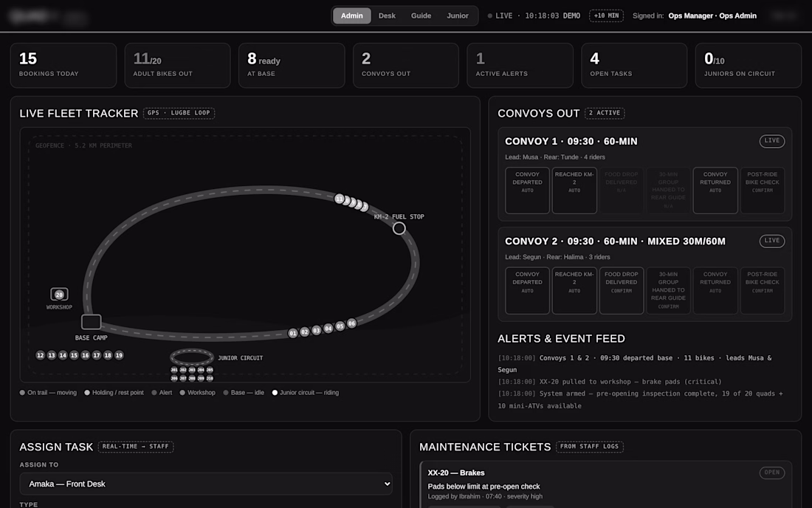812x508 pixels.
Task: Click the OPEN status on XX-20 ticket
Action: 771,473
